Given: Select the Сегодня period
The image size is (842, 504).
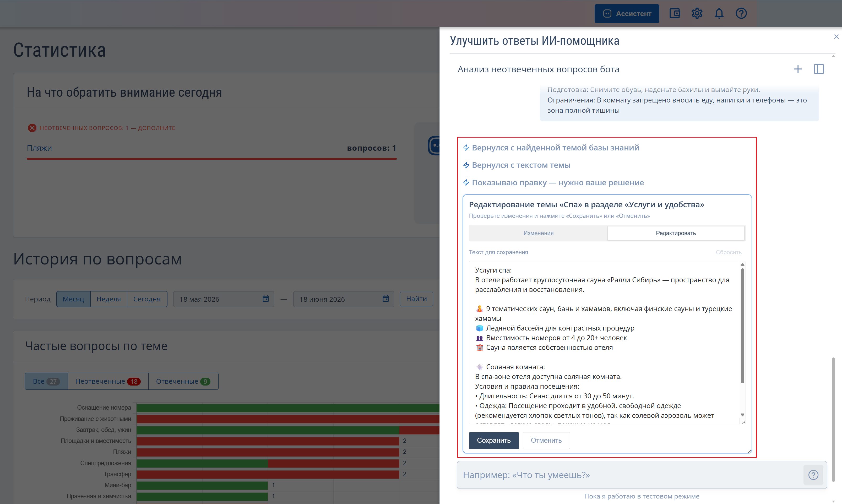Looking at the screenshot, I should tap(147, 299).
